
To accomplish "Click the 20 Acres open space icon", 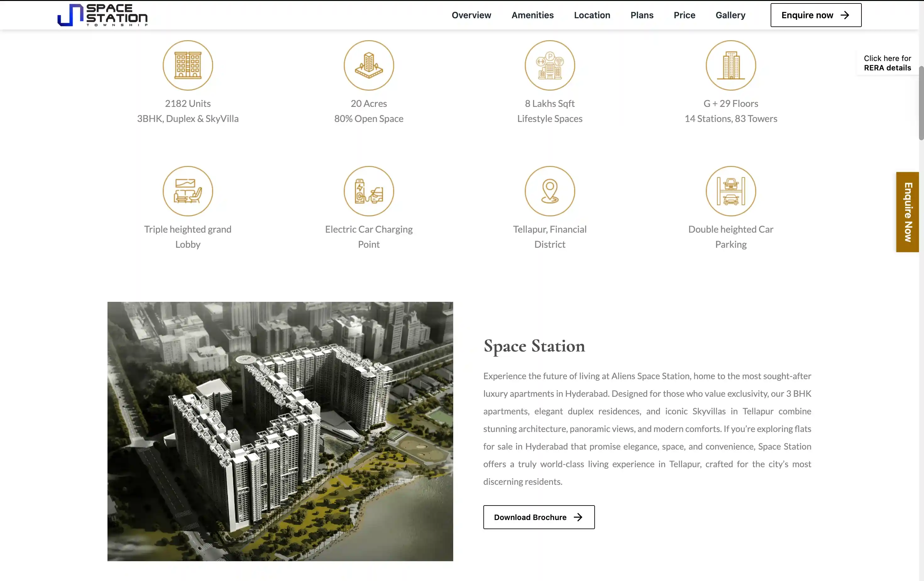I will [x=368, y=65].
